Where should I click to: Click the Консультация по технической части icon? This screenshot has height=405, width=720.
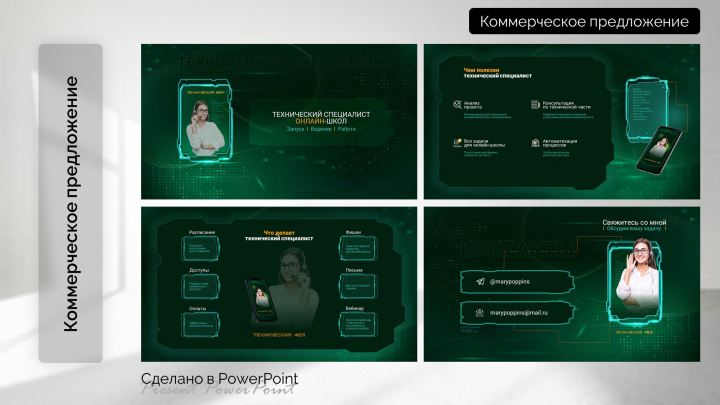535,105
